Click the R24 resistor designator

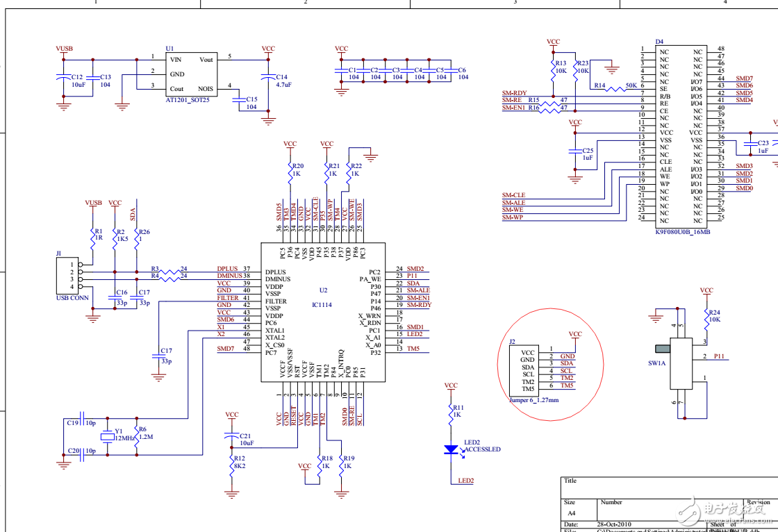pos(715,312)
